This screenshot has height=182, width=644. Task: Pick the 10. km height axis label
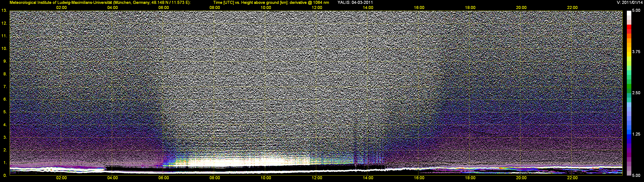4,48
